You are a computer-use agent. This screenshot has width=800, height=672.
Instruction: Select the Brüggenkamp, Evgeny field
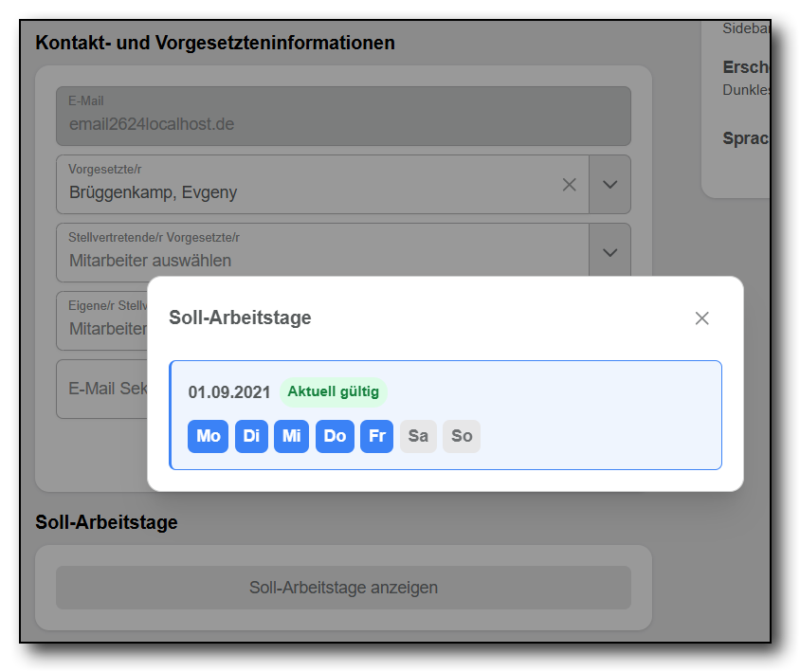tap(322, 185)
